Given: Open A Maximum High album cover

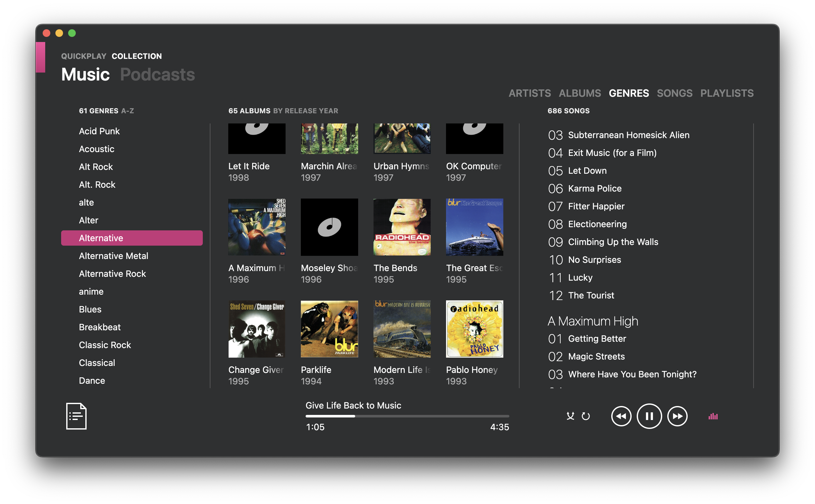Looking at the screenshot, I should point(257,227).
